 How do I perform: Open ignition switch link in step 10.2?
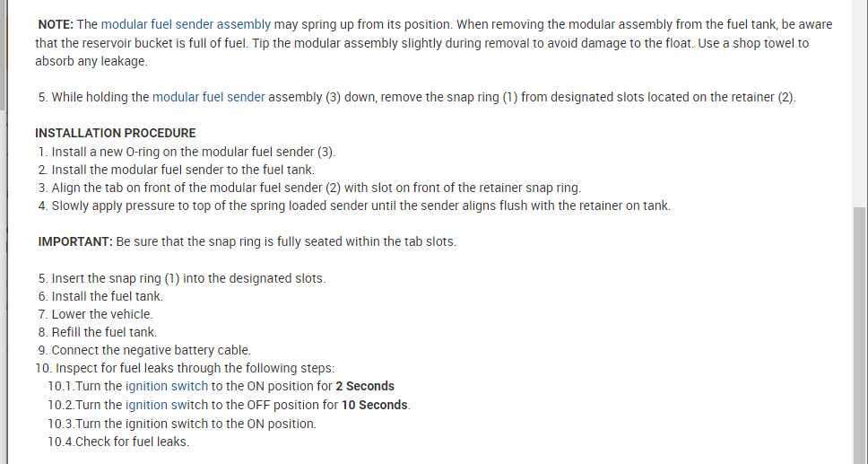coord(166,405)
